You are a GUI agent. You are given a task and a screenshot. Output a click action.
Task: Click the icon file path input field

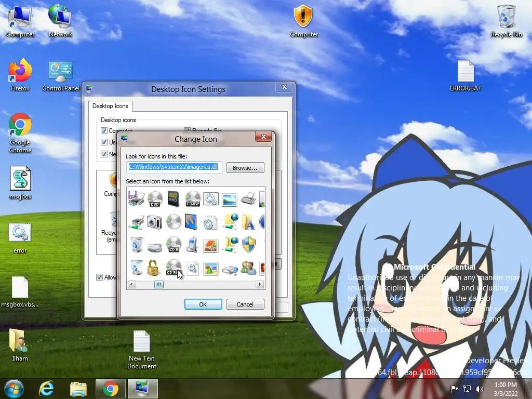pyautogui.click(x=174, y=167)
